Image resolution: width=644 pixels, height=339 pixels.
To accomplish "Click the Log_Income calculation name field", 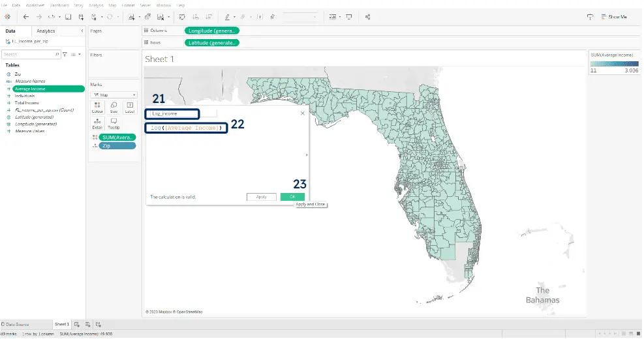I will click(173, 113).
